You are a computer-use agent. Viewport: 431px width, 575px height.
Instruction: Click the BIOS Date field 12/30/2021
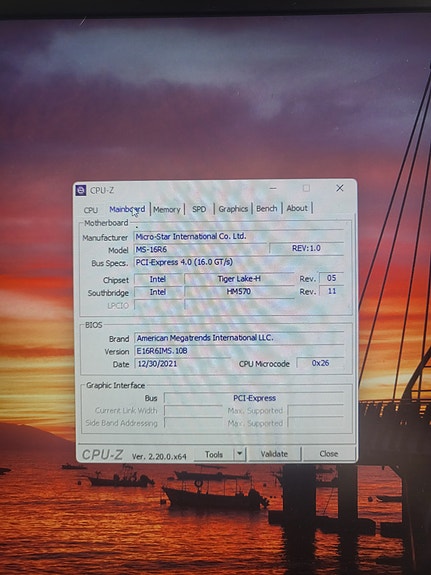(x=182, y=364)
